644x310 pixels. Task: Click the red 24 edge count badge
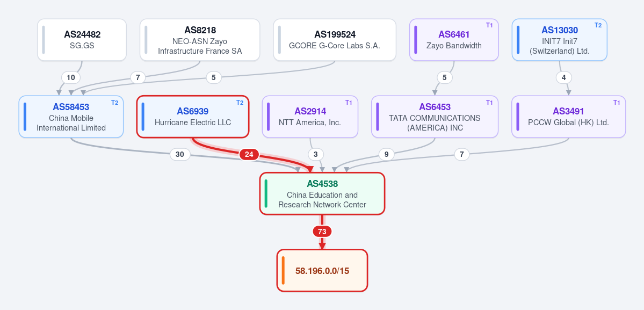click(x=249, y=154)
